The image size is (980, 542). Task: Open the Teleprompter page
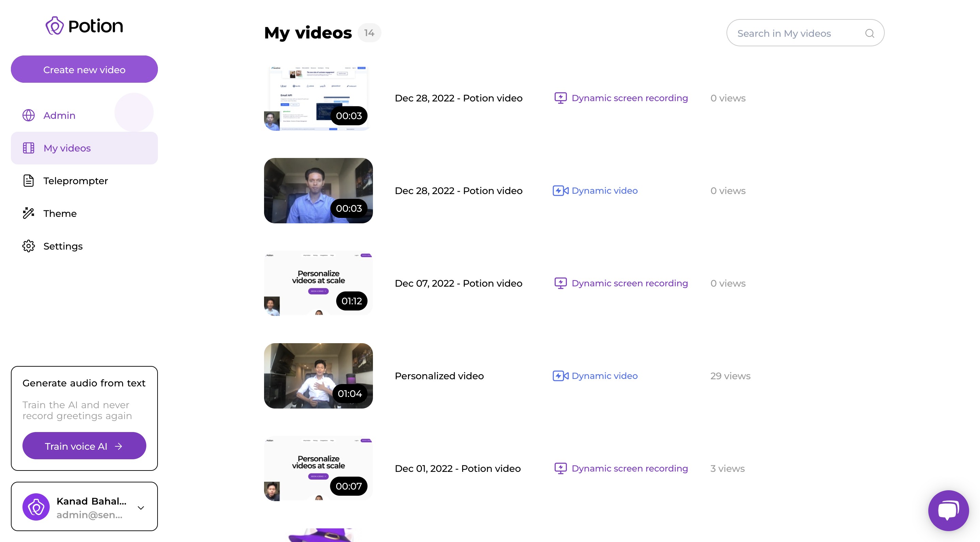point(84,181)
